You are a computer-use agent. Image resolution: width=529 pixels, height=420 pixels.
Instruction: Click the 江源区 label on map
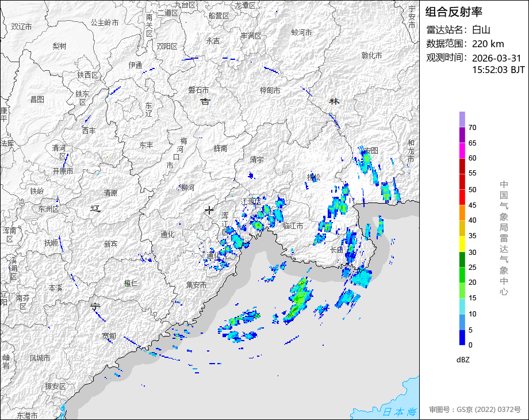(x=251, y=201)
